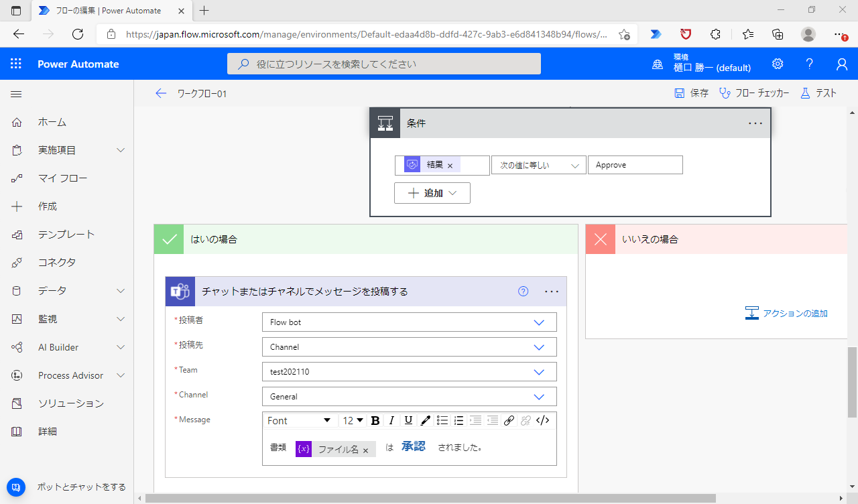Toggle underline formatting in the Message editor

coord(408,420)
